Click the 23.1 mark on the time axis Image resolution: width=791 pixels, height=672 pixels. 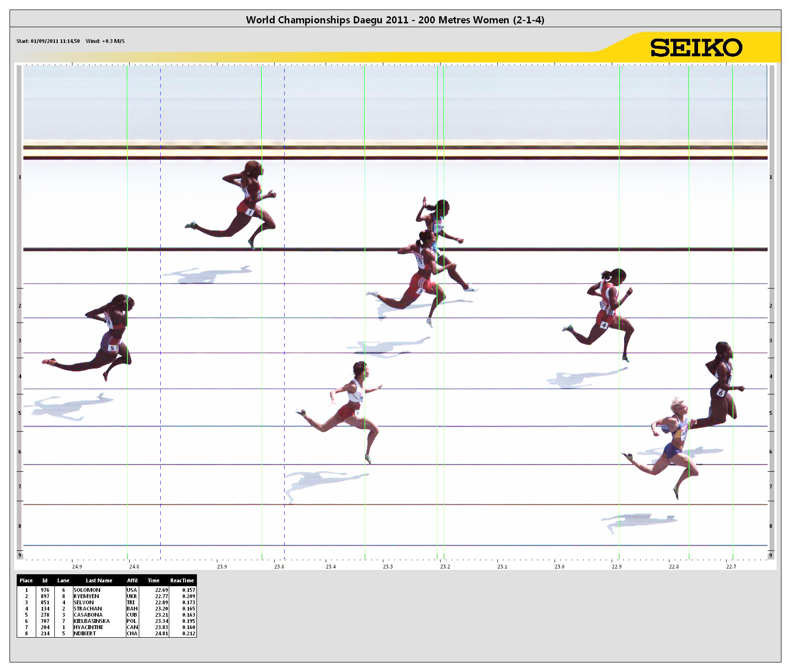[502, 567]
